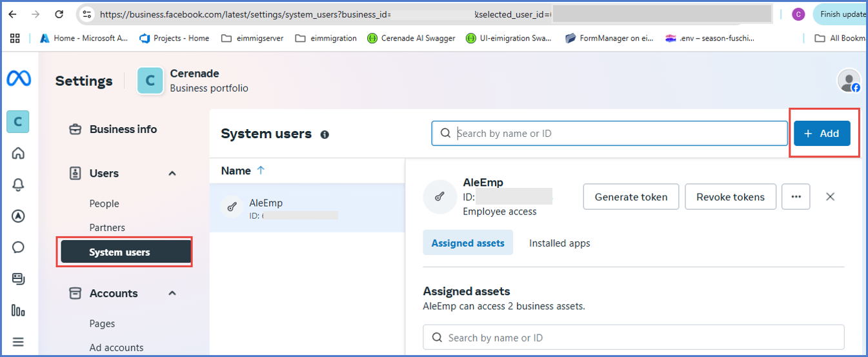868x357 pixels.
Task: Open the hamburger all tools menu
Action: [x=19, y=342]
